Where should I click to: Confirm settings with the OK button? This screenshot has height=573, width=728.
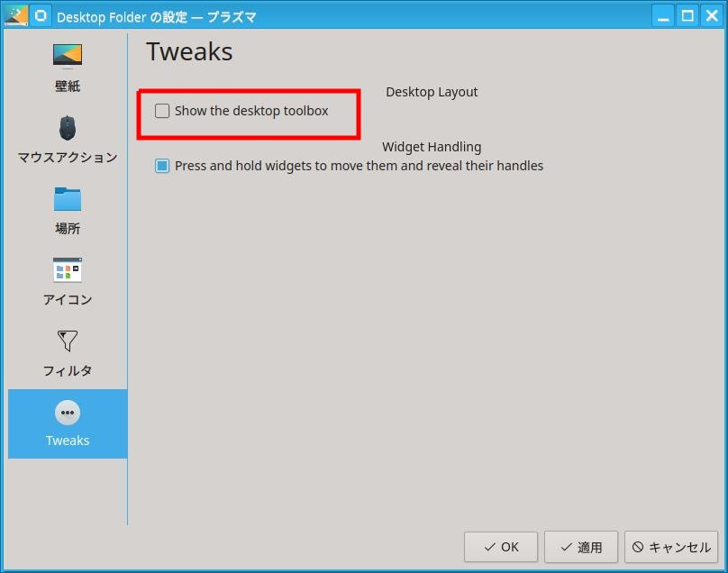501,547
